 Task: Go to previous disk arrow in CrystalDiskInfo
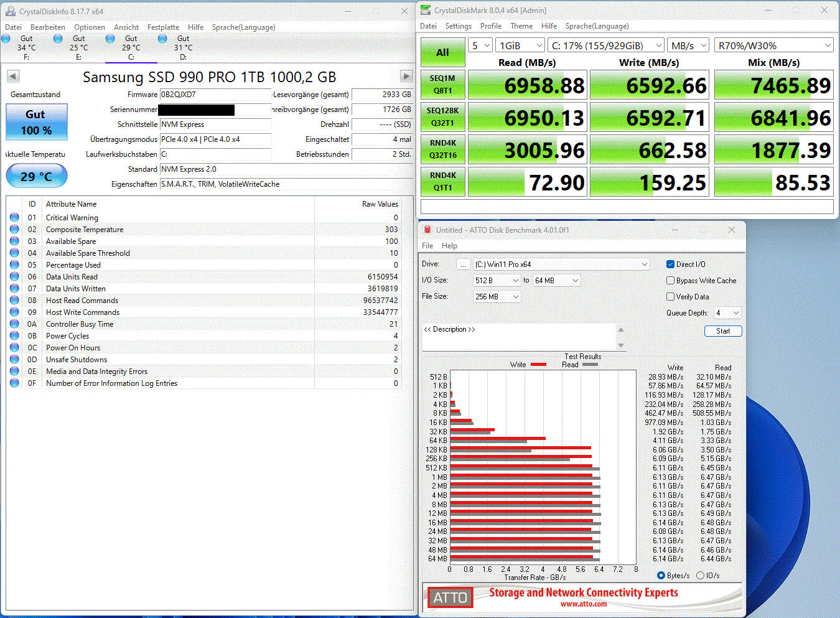click(13, 76)
